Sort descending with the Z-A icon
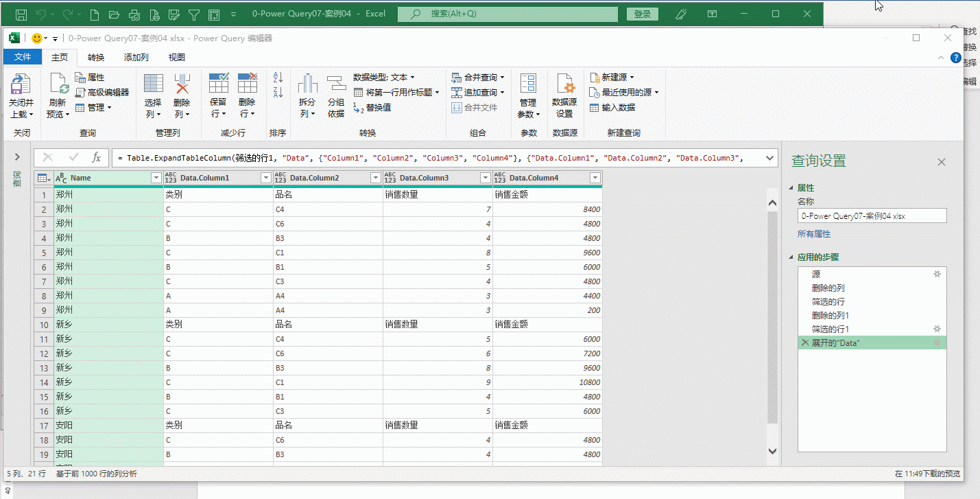 tap(278, 92)
